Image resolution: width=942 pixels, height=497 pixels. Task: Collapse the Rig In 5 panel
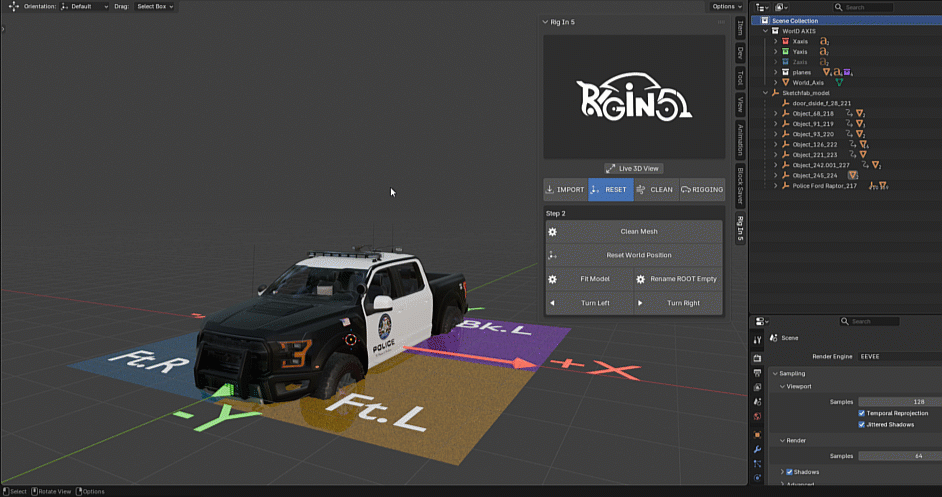pos(545,22)
